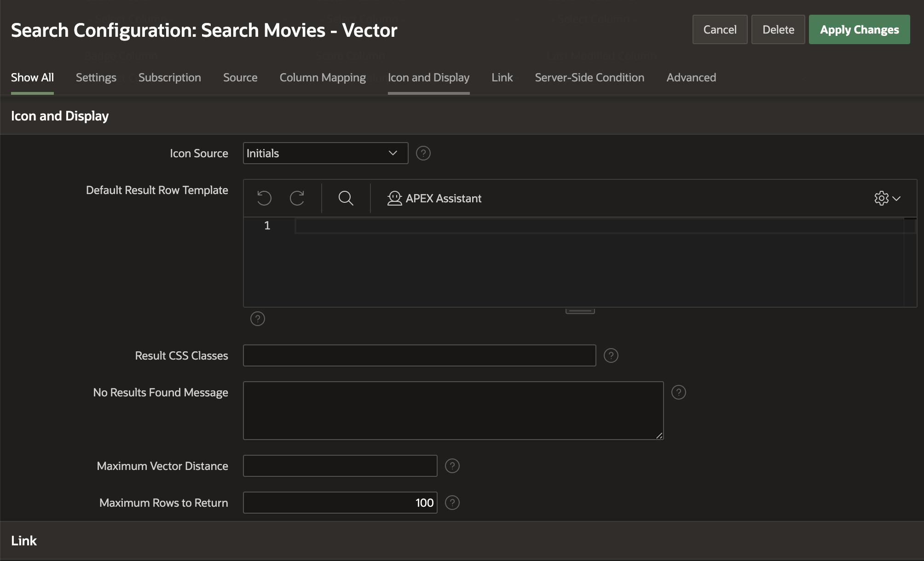
Task: Click the editor resize handle bar
Action: coord(580,311)
